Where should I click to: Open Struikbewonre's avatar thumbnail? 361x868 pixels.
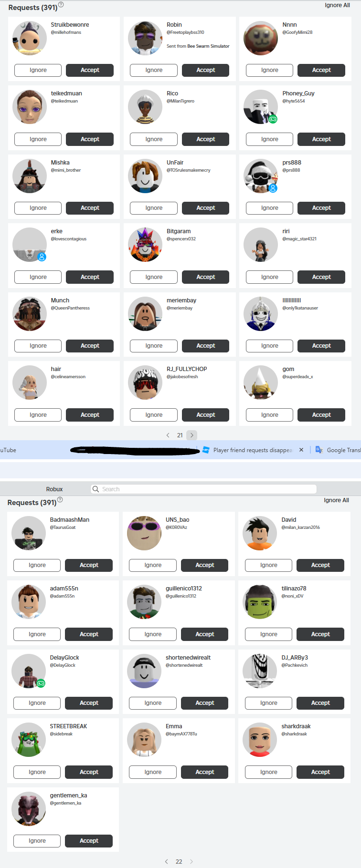[x=30, y=38]
